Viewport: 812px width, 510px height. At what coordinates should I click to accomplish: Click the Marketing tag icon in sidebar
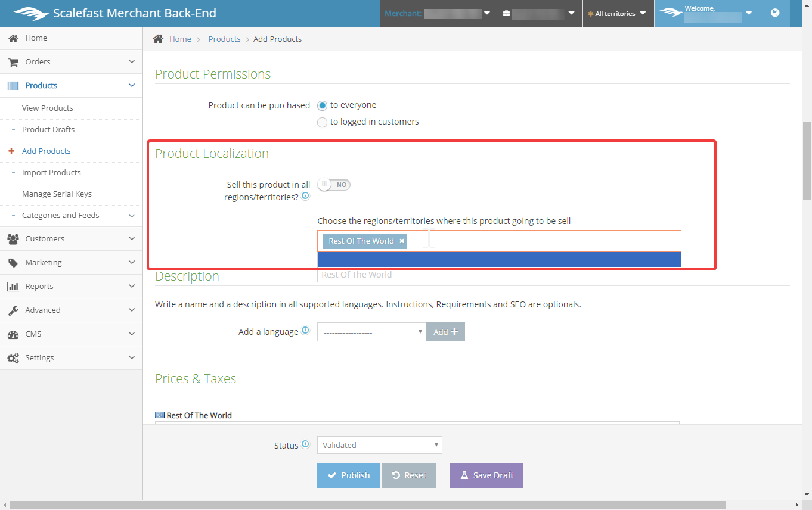[x=13, y=263]
